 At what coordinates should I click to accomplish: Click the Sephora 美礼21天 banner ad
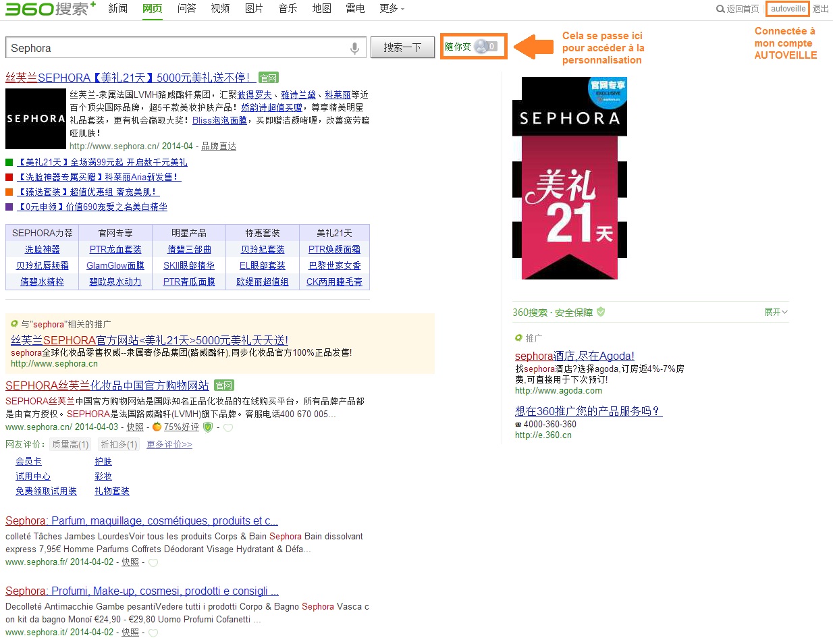[570, 178]
